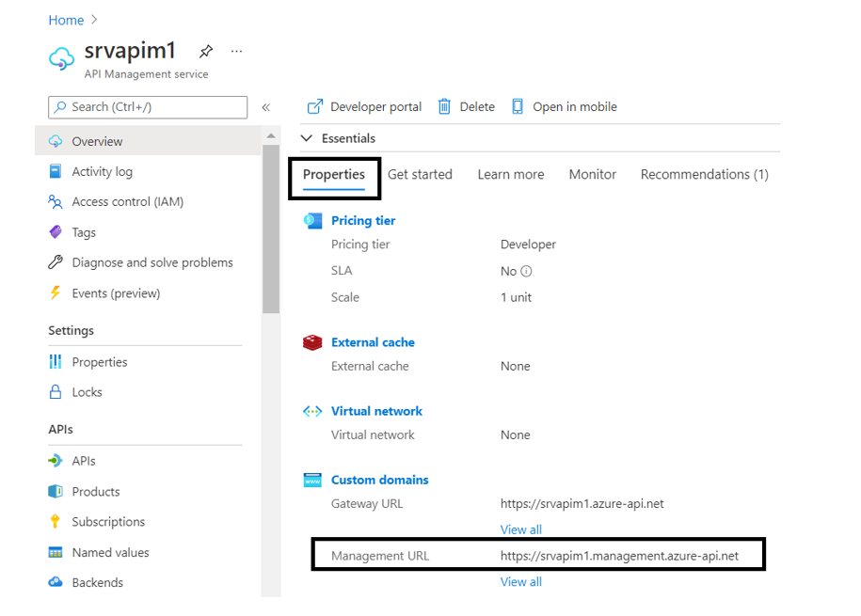Click the API Management service cloud logo
Viewport: 861px width, 616px height.
[x=61, y=58]
